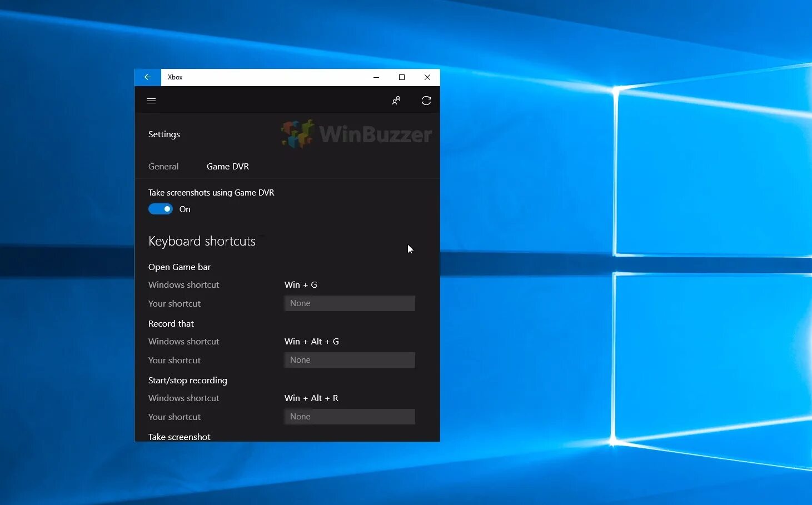This screenshot has width=812, height=505.
Task: Click Your shortcut label under Open Game bar
Action: [x=175, y=304]
